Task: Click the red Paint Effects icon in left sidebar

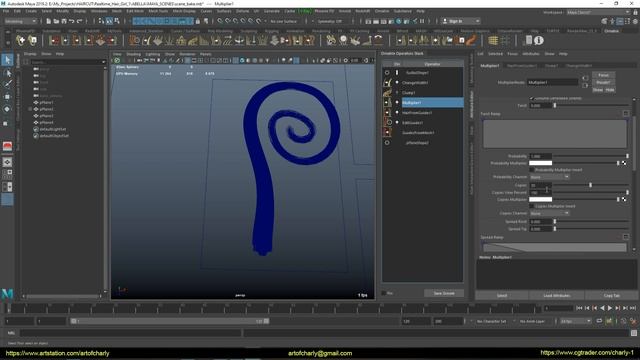Action: pyautogui.click(x=7, y=146)
